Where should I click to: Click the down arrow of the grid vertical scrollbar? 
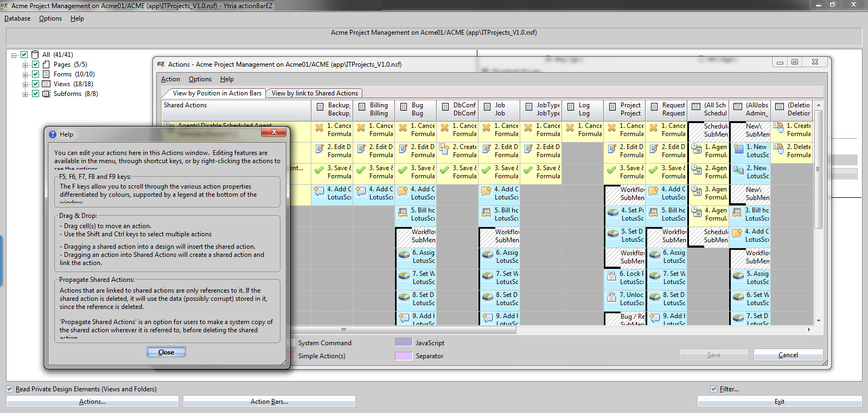click(x=819, y=321)
